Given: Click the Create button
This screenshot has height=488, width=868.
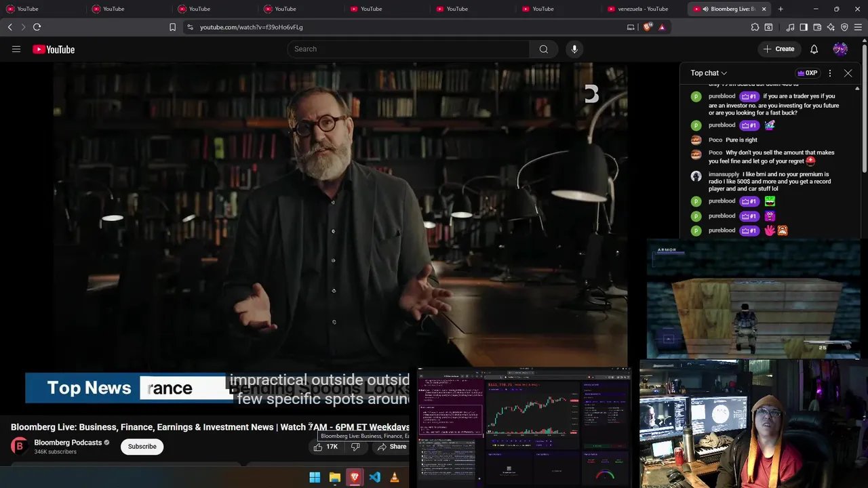Looking at the screenshot, I should (x=778, y=49).
